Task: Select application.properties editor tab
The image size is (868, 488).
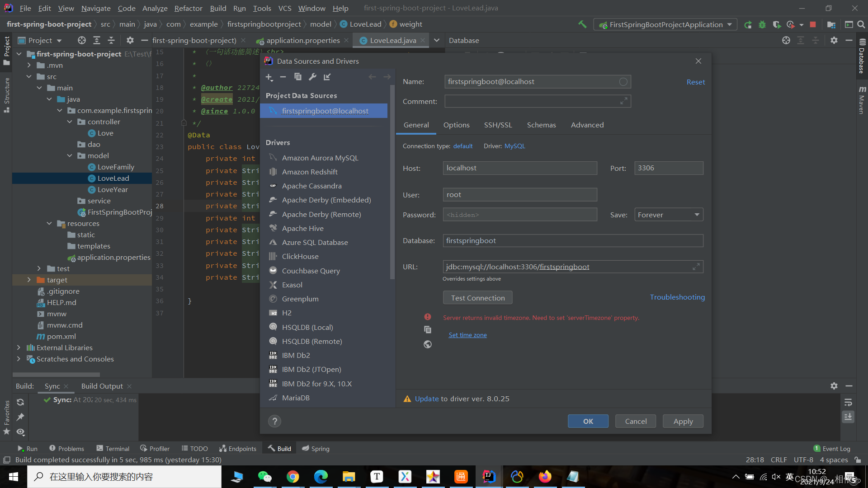Action: [x=303, y=41]
